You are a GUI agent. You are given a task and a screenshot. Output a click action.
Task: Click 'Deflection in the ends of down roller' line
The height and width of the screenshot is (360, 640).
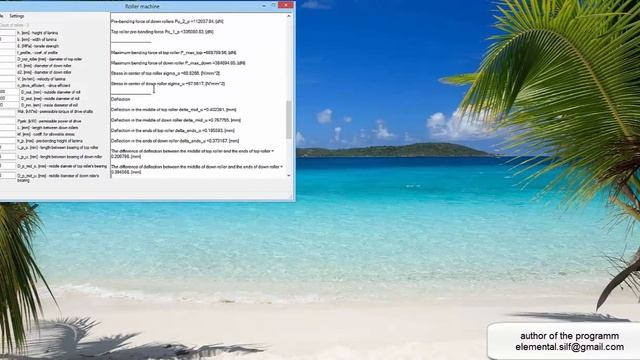pyautogui.click(x=175, y=141)
